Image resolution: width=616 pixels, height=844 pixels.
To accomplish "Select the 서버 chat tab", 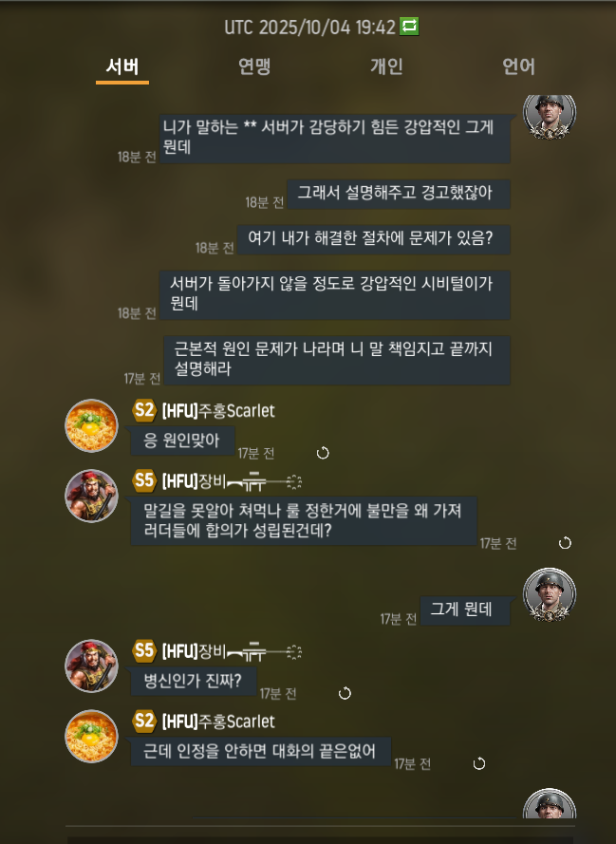I will [x=122, y=66].
